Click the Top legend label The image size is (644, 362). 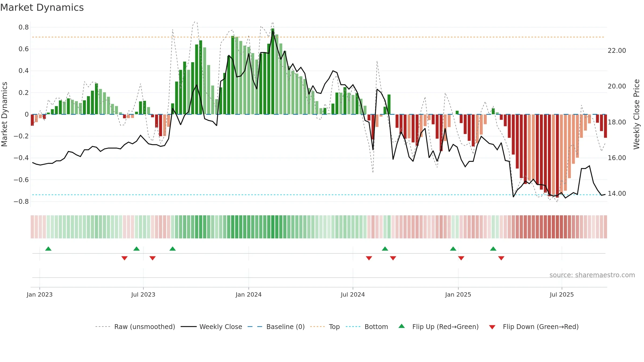[334, 327]
